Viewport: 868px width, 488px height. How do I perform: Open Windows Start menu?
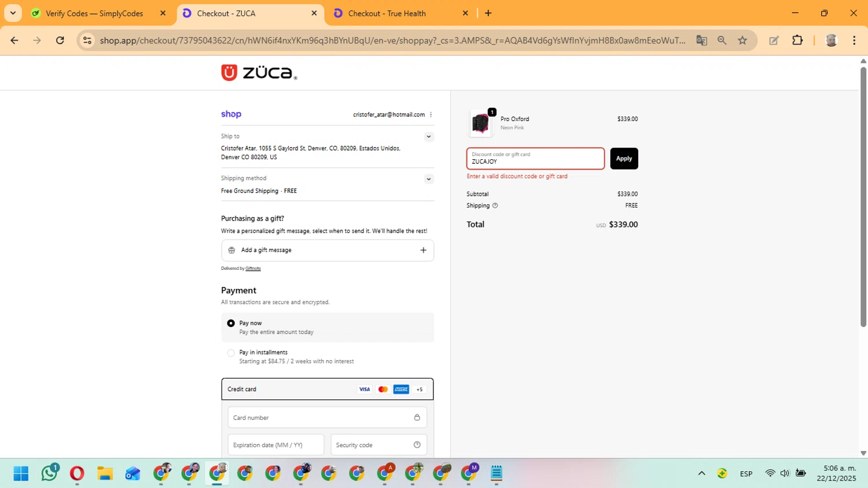click(21, 474)
